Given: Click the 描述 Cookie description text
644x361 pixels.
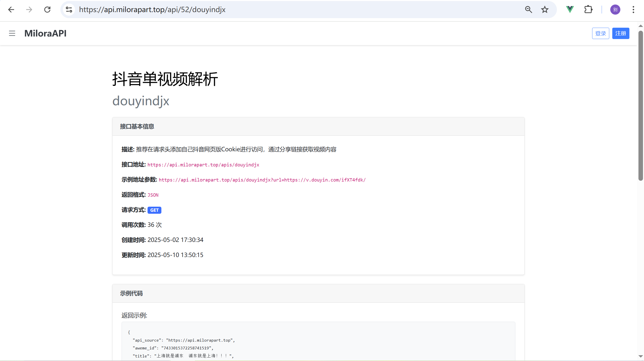Looking at the screenshot, I should pyautogui.click(x=236, y=149).
